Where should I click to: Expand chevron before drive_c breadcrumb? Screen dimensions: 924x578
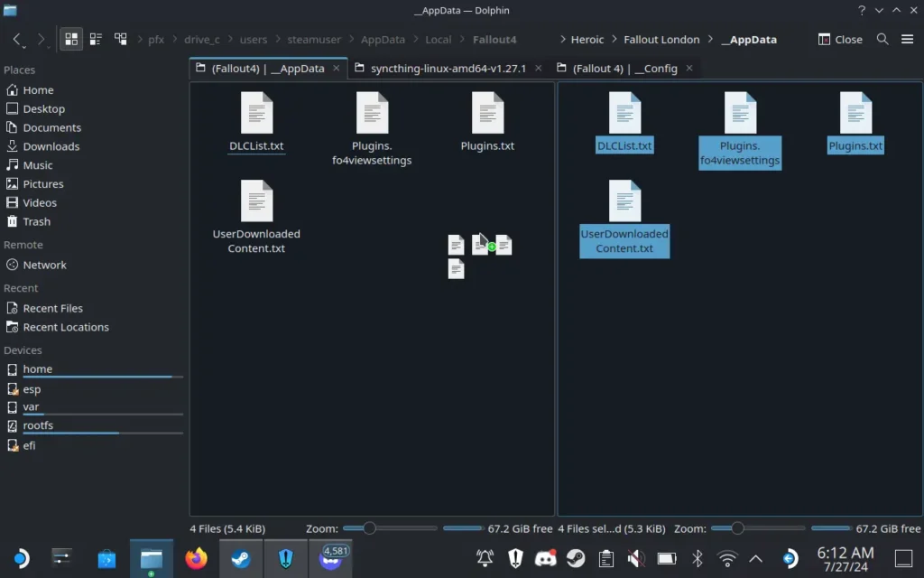tap(175, 40)
